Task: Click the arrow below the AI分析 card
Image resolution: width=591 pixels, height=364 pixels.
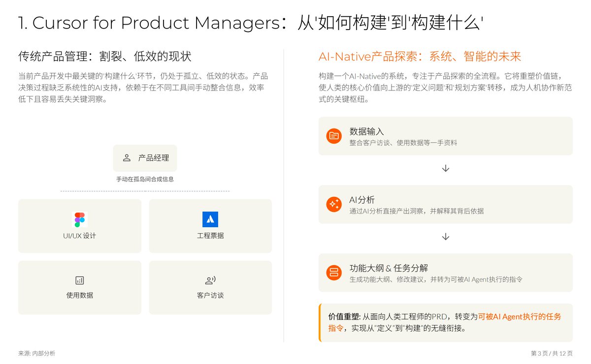Action: pos(446,237)
